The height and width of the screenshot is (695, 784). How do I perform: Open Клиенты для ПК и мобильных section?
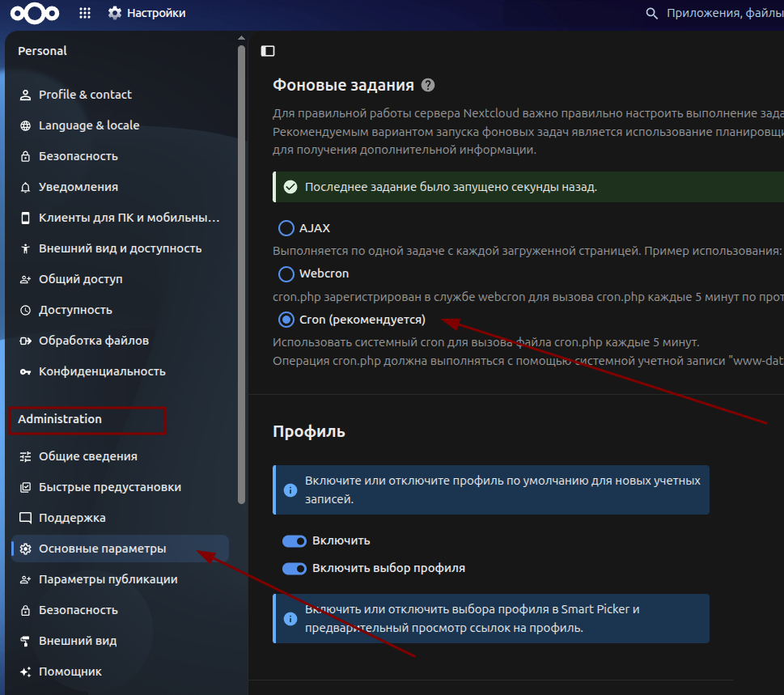click(120, 218)
